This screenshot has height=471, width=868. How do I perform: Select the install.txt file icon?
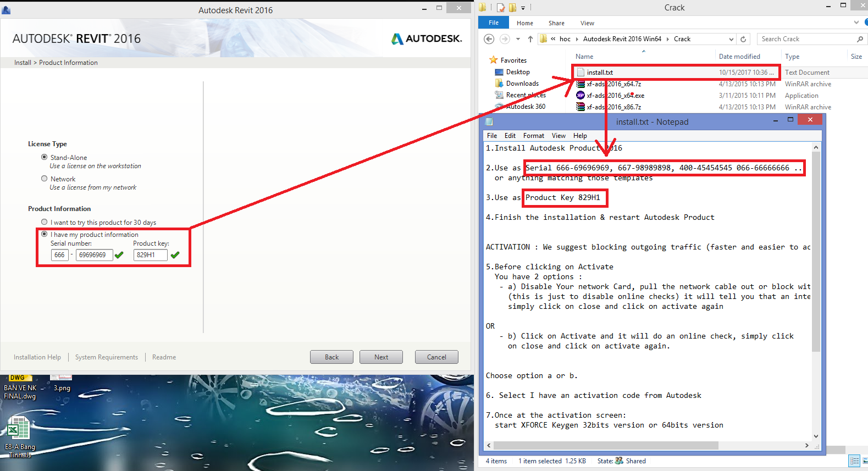pyautogui.click(x=580, y=72)
